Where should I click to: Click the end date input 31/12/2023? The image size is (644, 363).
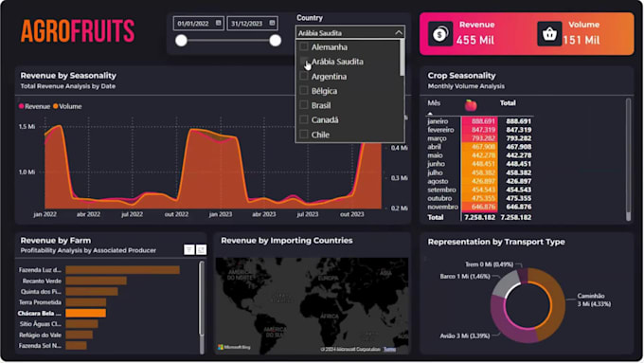tap(252, 24)
